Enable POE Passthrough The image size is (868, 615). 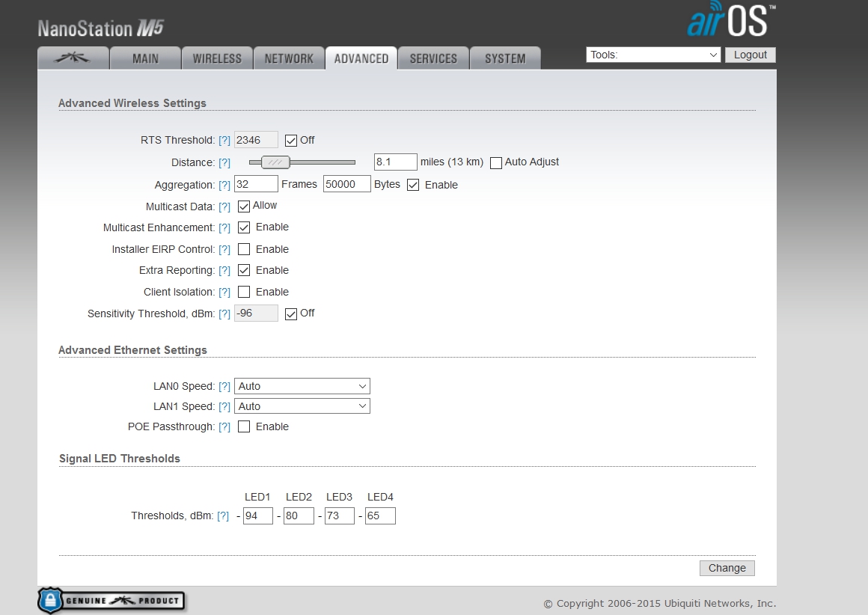244,427
